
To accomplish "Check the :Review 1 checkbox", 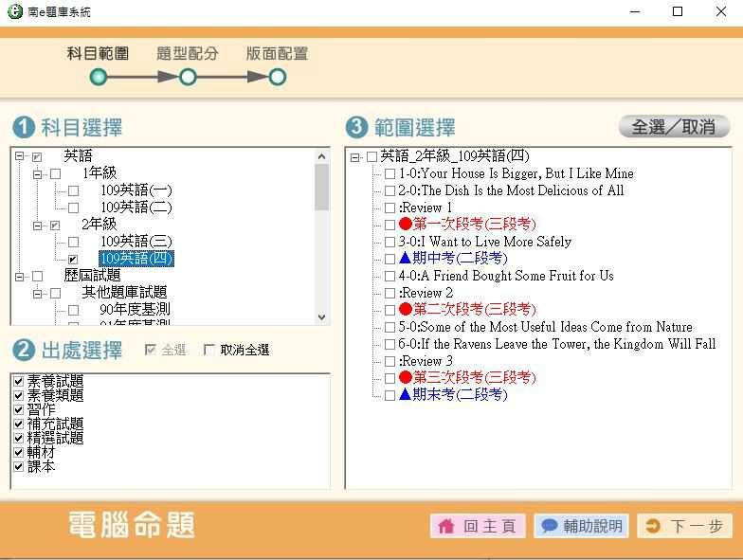I will (390, 208).
